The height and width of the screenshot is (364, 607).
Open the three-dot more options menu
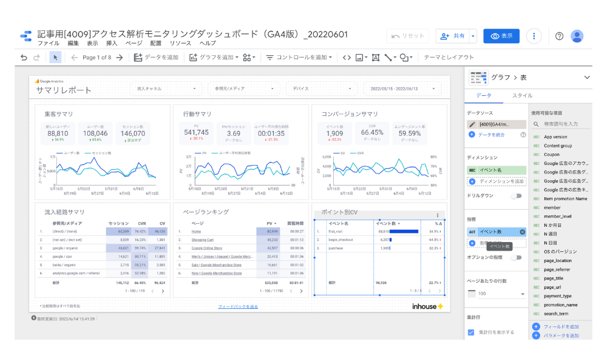(x=534, y=36)
